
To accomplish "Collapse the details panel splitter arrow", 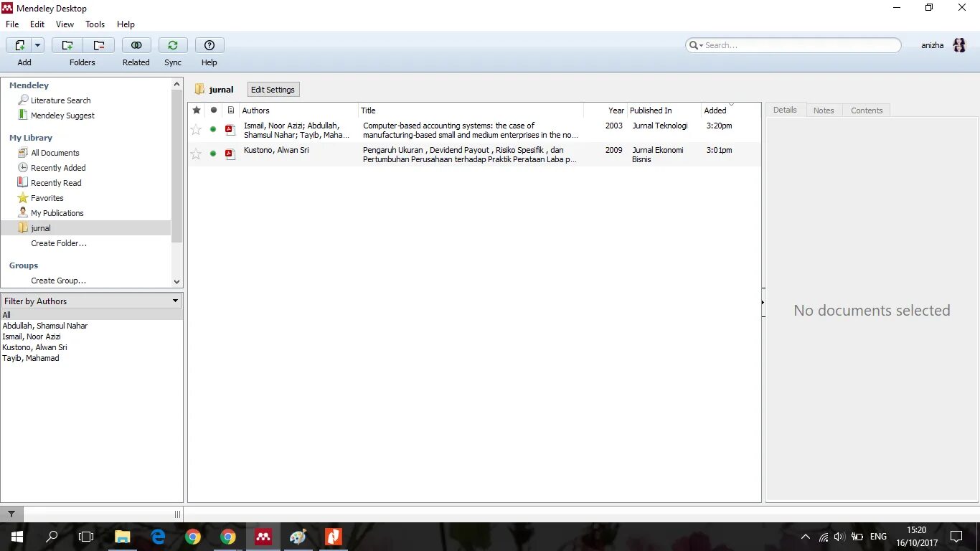I will coord(763,303).
